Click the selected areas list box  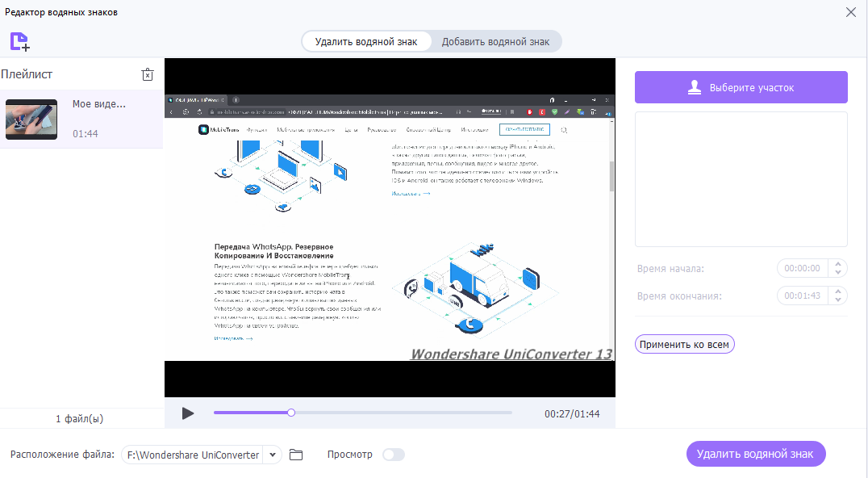pos(741,179)
